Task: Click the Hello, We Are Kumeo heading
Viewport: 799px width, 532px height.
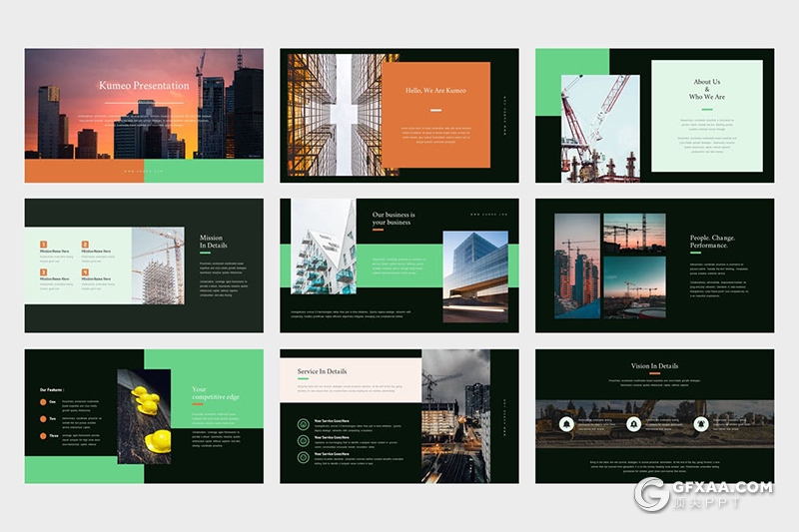Action: pos(435,91)
